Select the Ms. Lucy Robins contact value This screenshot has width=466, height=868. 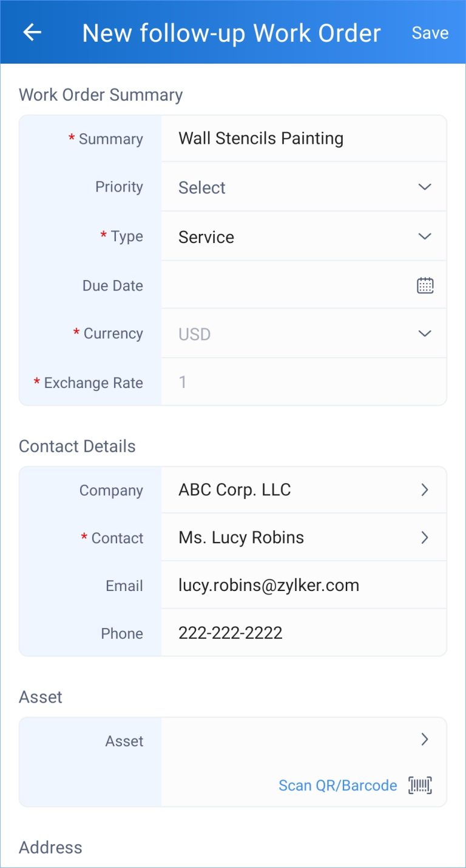[x=241, y=538]
